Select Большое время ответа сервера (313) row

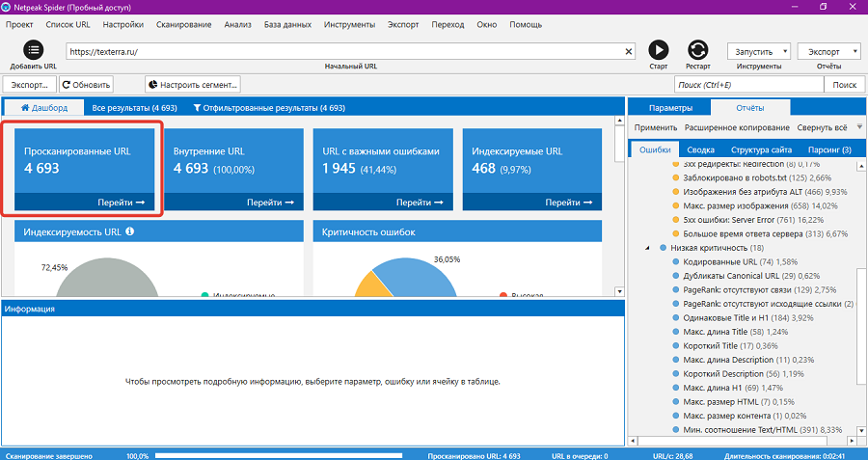(x=760, y=233)
